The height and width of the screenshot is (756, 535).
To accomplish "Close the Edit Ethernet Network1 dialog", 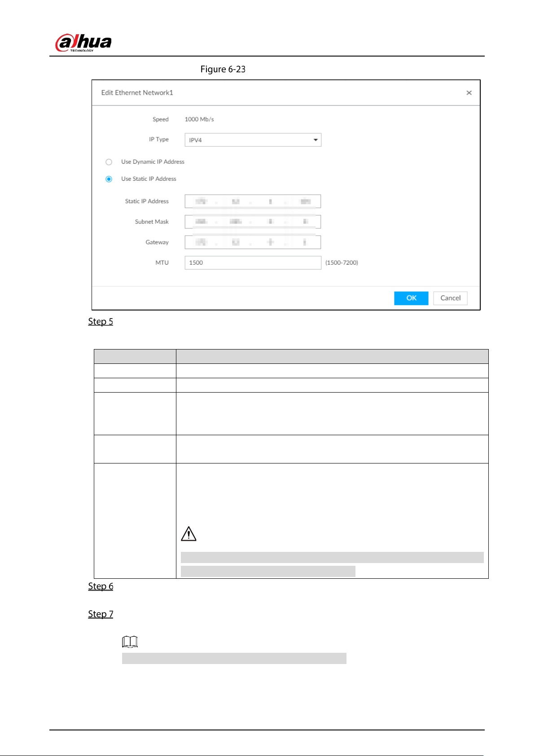I will click(469, 93).
